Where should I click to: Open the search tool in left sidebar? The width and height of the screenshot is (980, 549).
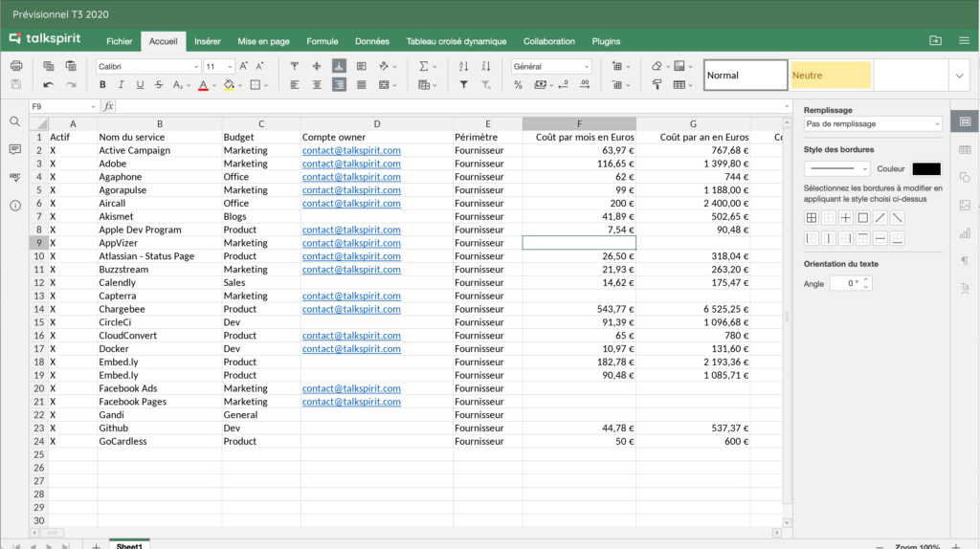tap(15, 121)
